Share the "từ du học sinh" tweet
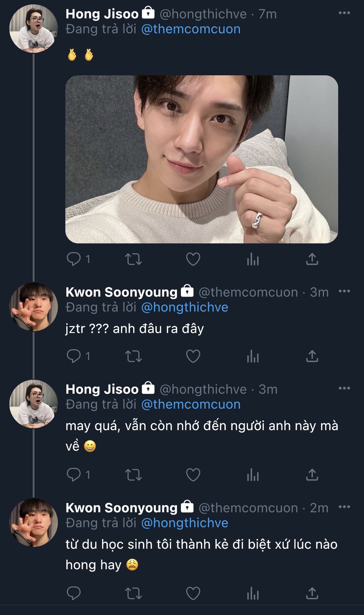 [312, 593]
